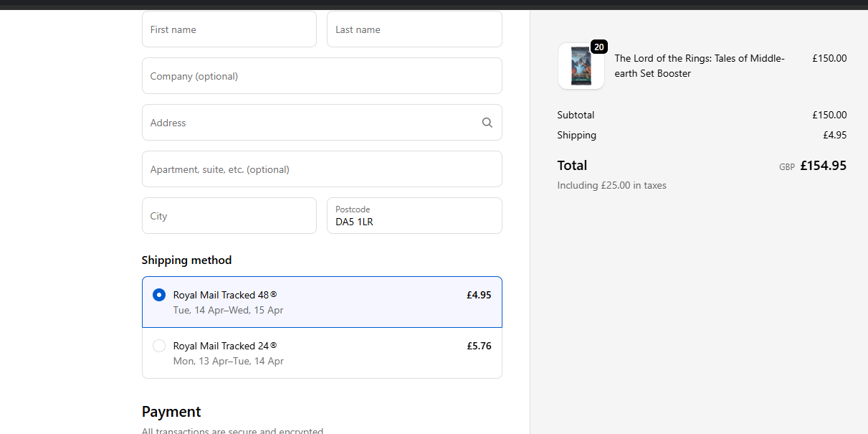Click the GBP currency label
This screenshot has width=868, height=434.
click(x=786, y=167)
